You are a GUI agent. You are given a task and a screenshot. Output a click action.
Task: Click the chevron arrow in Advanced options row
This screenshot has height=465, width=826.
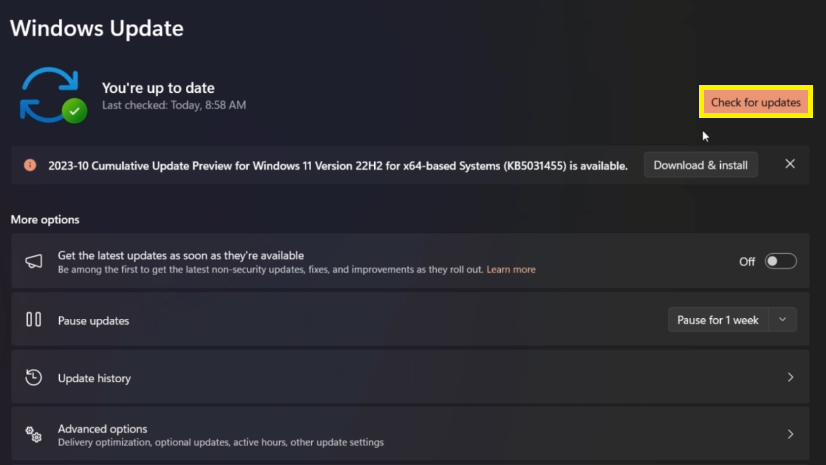pos(790,435)
